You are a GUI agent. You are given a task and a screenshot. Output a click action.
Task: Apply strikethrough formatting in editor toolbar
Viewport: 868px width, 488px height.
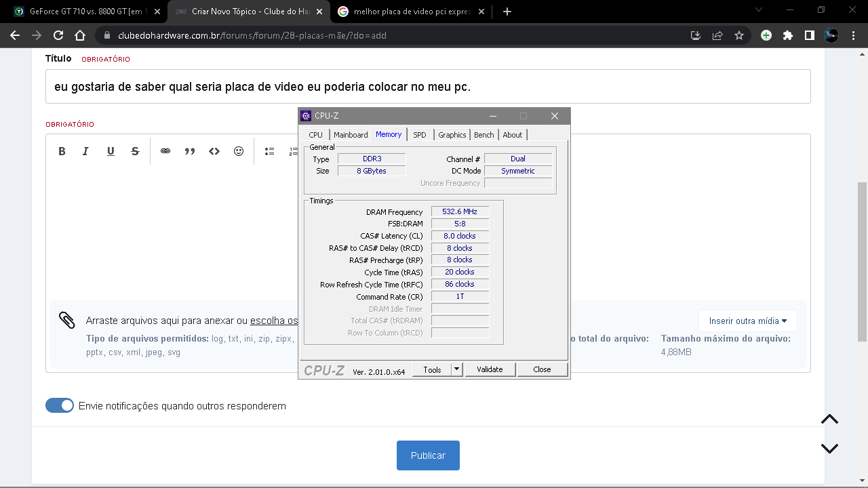click(x=135, y=151)
